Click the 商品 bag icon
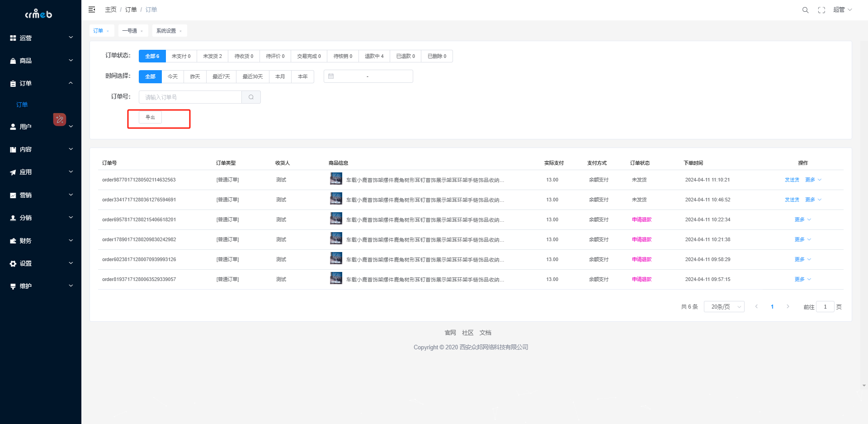868x424 pixels. (x=13, y=61)
